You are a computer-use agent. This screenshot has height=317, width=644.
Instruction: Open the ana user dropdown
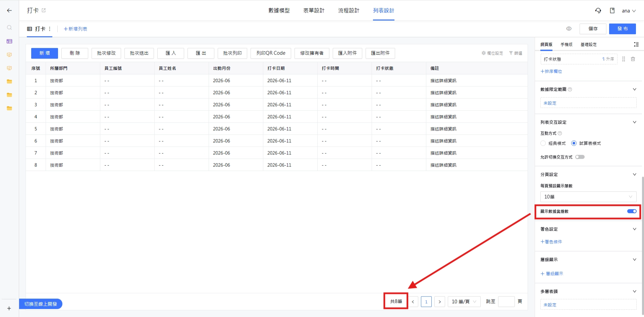point(629,11)
